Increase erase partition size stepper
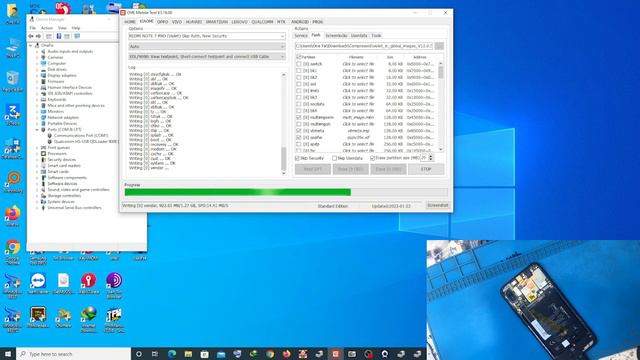Image resolution: width=640 pixels, height=360 pixels. (431, 156)
